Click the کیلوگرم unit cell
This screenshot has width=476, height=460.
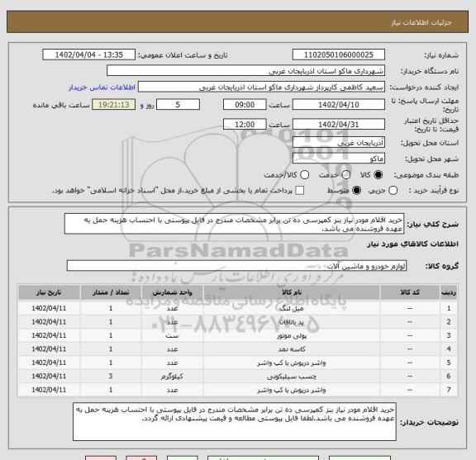pyautogui.click(x=172, y=377)
